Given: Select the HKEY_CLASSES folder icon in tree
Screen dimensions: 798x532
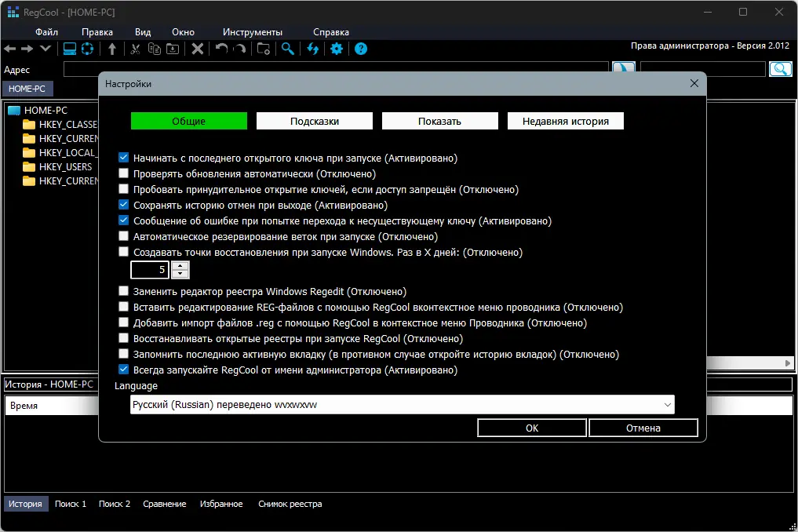Looking at the screenshot, I should pos(29,124).
